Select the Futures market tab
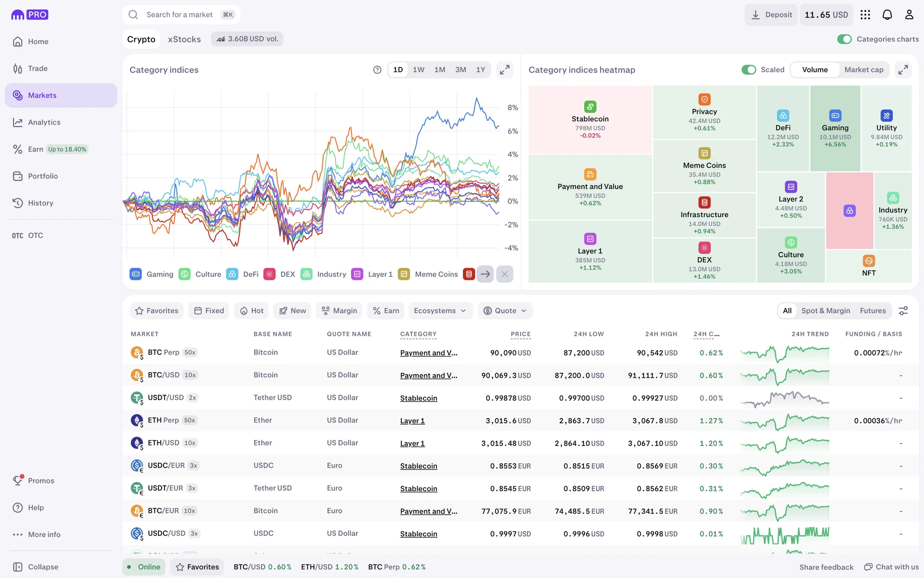 tap(873, 311)
